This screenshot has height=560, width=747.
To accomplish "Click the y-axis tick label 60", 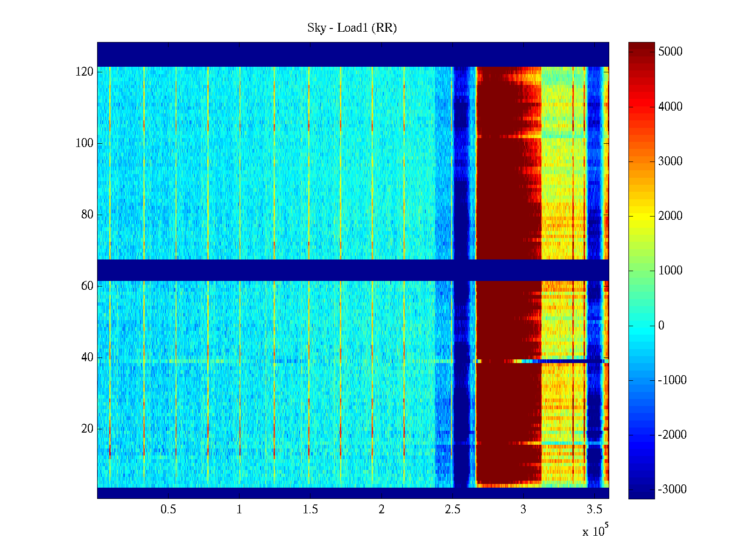I will coord(87,286).
